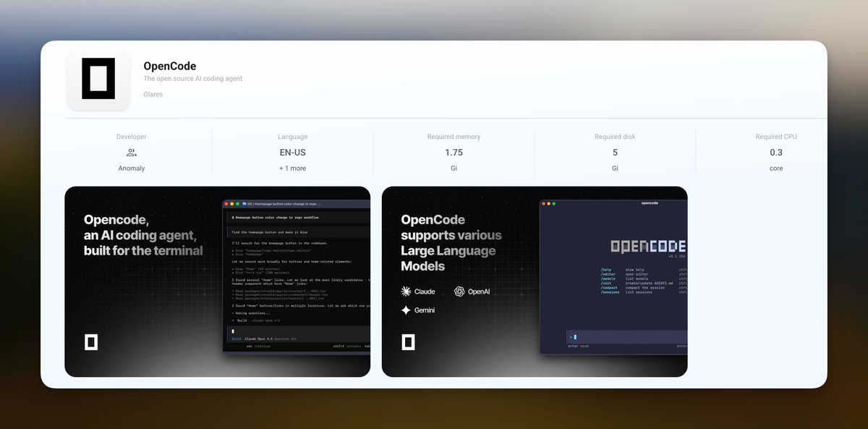Open the first screenshot about terminal coding agent
Screen dimensions: 868x429
coord(217,281)
